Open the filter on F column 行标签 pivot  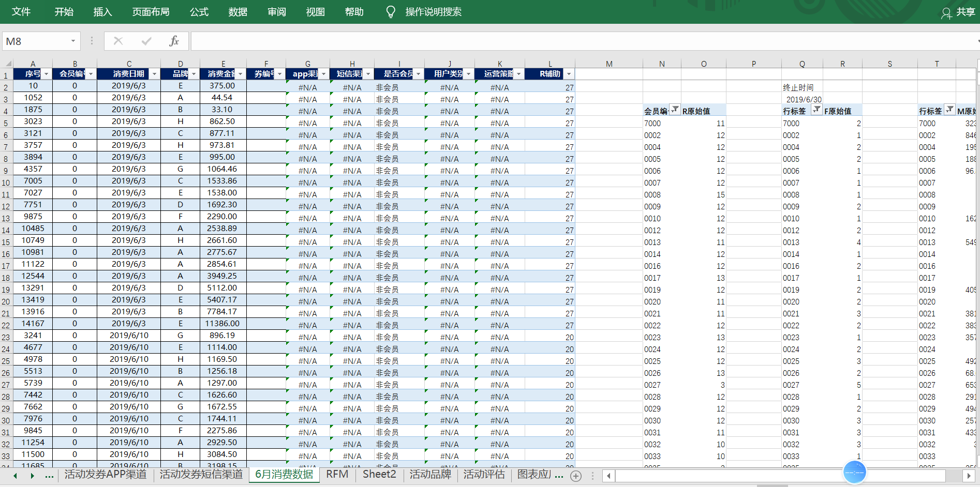[816, 110]
